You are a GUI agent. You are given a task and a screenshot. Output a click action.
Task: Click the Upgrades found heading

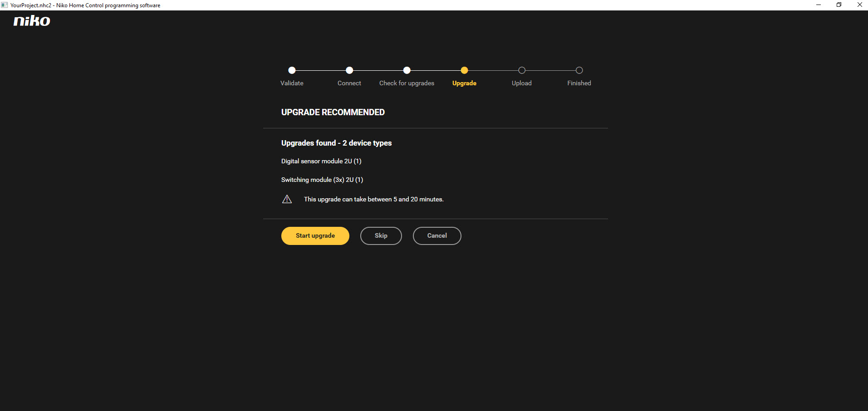[x=336, y=143]
